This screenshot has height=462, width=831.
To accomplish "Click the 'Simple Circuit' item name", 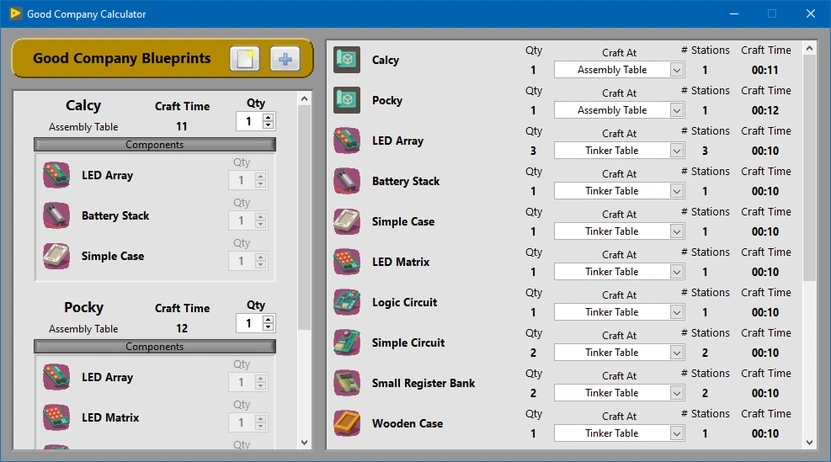I will [x=408, y=343].
